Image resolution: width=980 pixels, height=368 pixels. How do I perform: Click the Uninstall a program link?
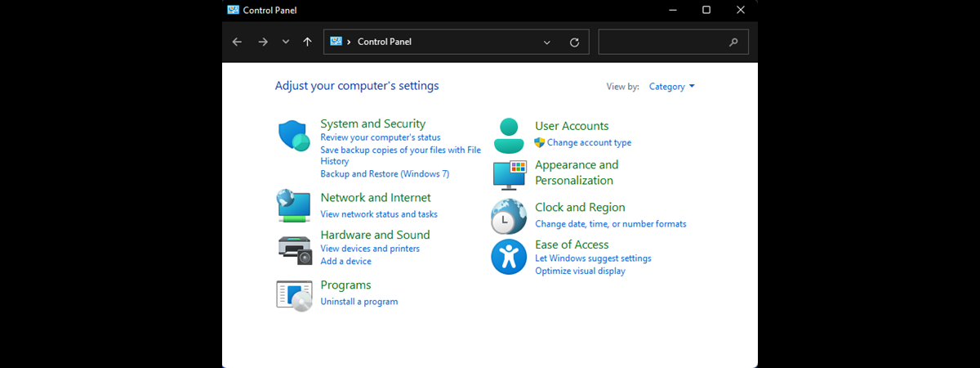(x=359, y=302)
